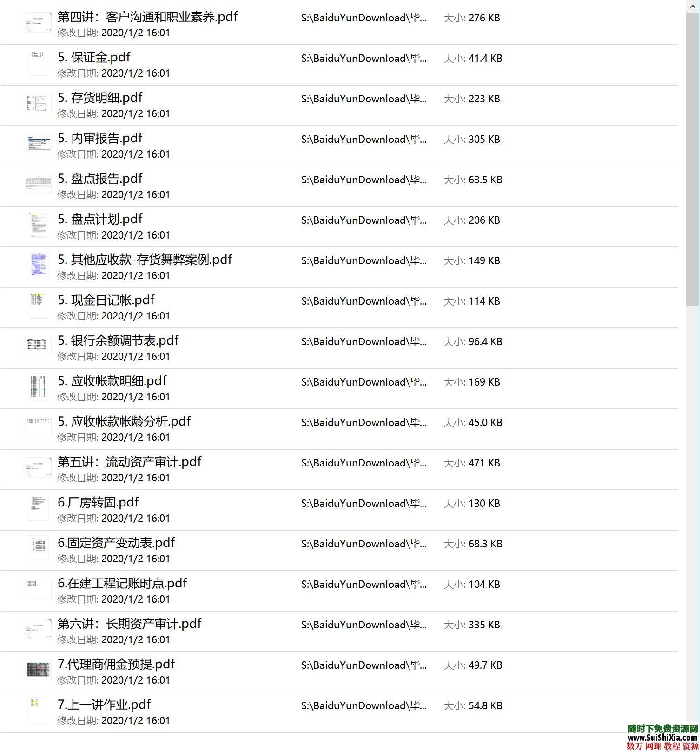
Task: Select 5. 应收帐款帐龄分析.pdf file name
Action: pos(124,422)
